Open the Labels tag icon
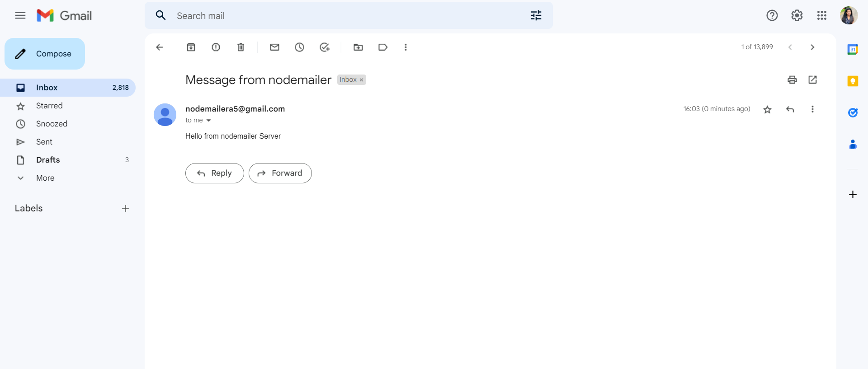 383,47
